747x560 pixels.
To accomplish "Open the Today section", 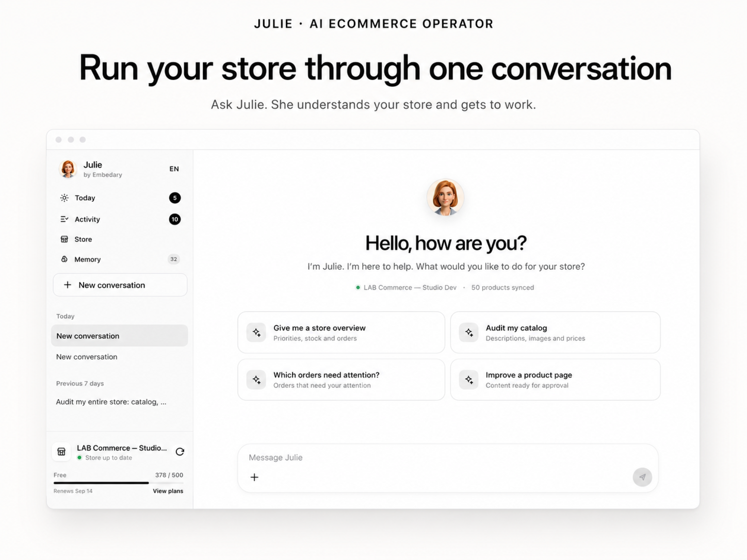I will tap(120, 198).
